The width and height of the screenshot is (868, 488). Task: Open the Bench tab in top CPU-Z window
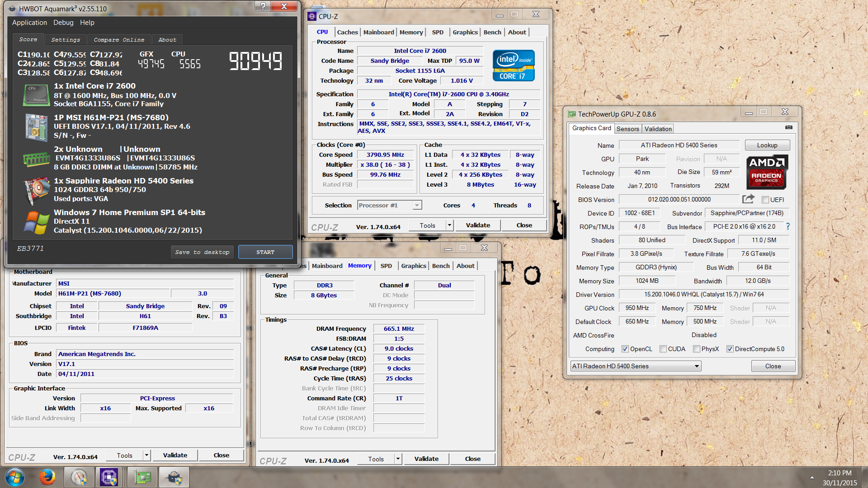(x=492, y=32)
